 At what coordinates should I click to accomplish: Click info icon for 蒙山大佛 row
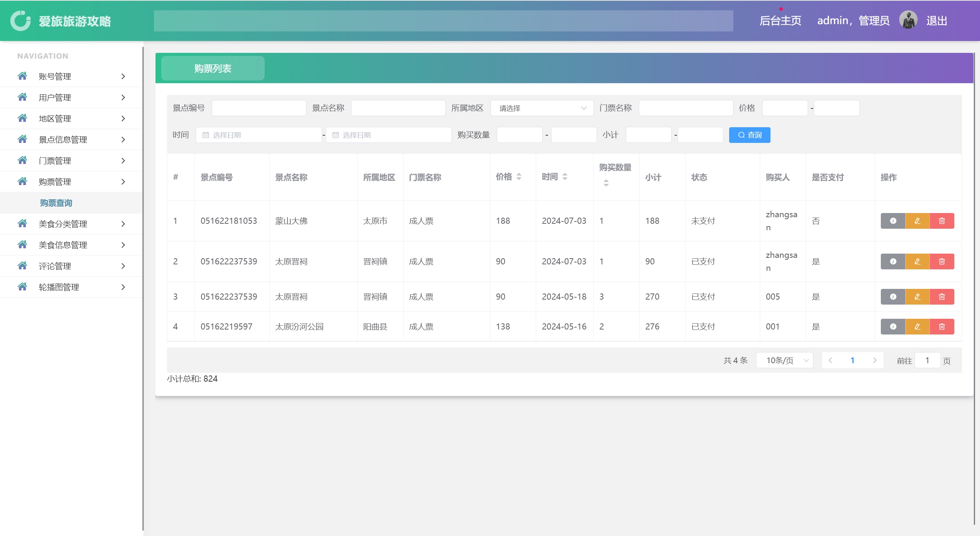point(893,221)
